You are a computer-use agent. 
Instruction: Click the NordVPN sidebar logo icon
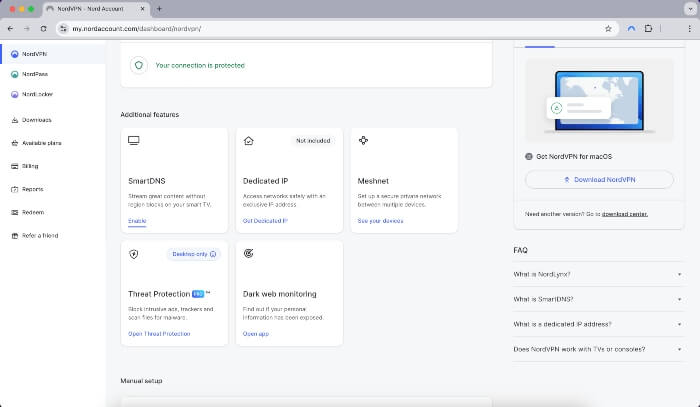coord(15,54)
